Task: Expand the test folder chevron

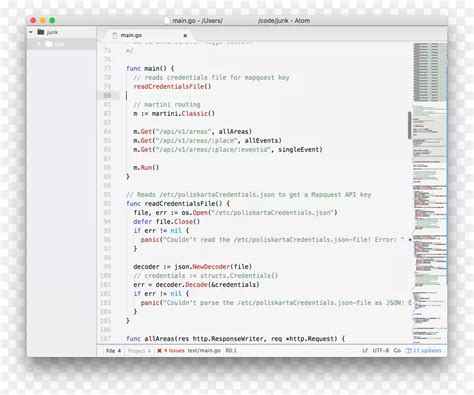Action: click(39, 44)
